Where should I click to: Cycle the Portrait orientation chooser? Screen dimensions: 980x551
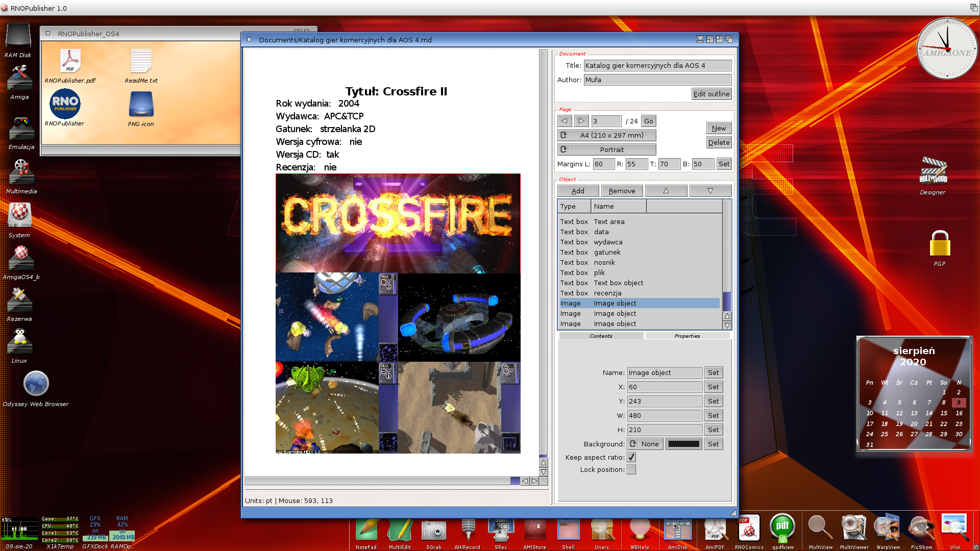tap(606, 149)
